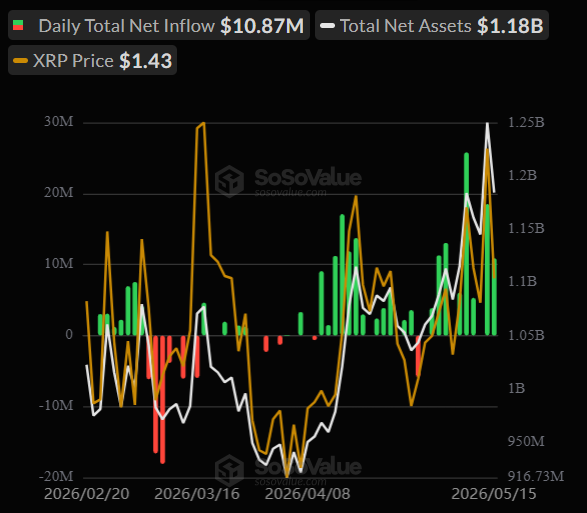Click the 1B right axis label
Screen dimensions: 587x513
[x=516, y=388]
